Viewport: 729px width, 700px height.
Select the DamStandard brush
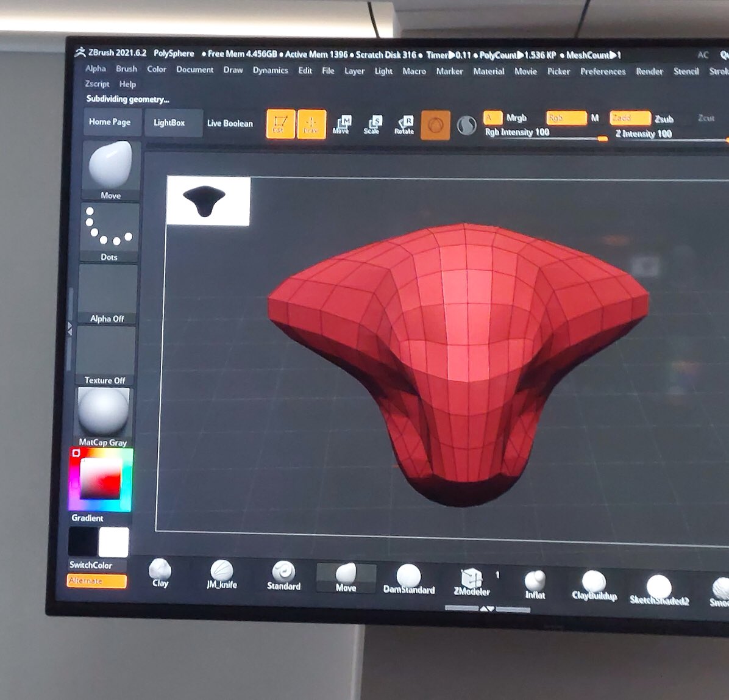tap(408, 579)
